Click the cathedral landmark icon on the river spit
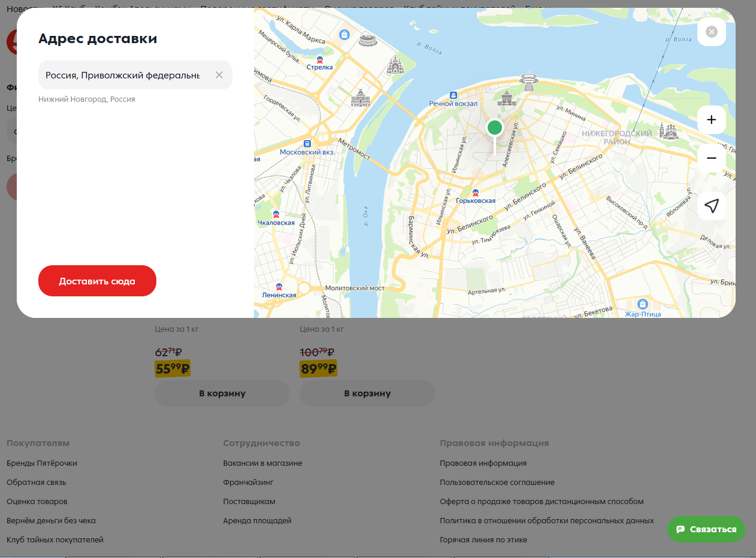756x558 pixels. (395, 65)
